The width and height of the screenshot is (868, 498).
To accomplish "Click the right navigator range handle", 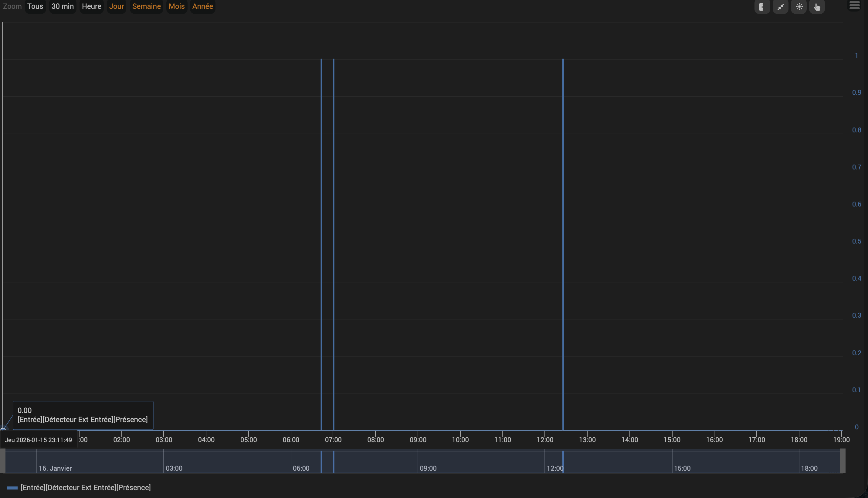I will tap(843, 461).
